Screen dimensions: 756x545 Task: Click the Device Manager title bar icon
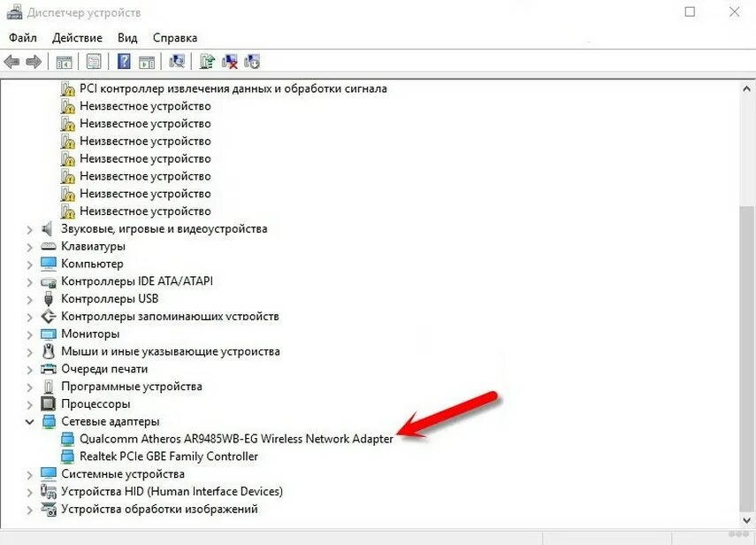click(x=14, y=12)
